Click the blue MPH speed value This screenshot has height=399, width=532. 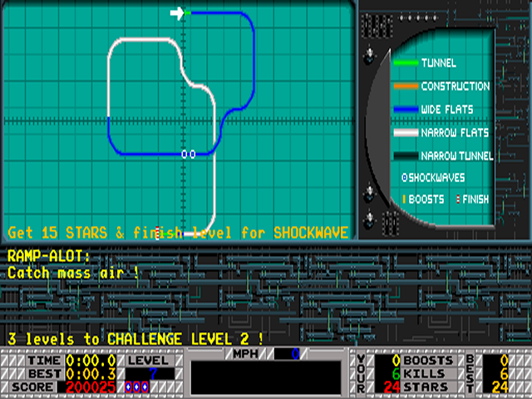pos(295,354)
